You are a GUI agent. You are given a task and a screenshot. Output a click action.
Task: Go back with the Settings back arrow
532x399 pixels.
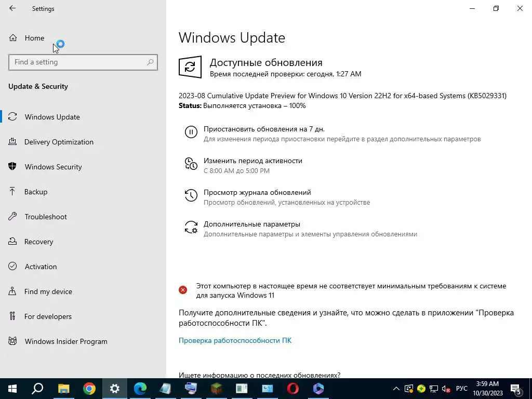pyautogui.click(x=12, y=8)
